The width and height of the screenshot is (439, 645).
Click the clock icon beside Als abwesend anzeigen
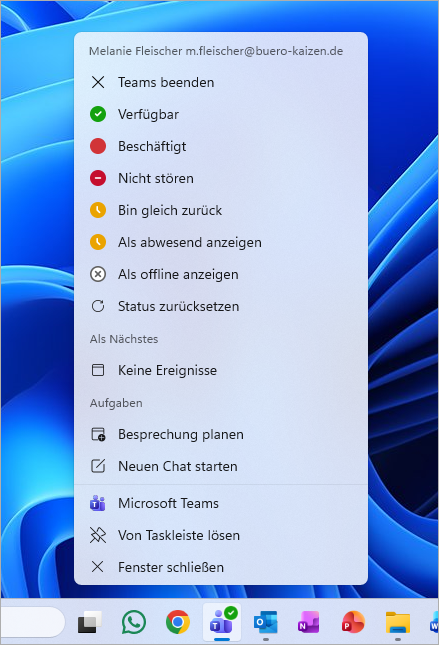point(98,242)
